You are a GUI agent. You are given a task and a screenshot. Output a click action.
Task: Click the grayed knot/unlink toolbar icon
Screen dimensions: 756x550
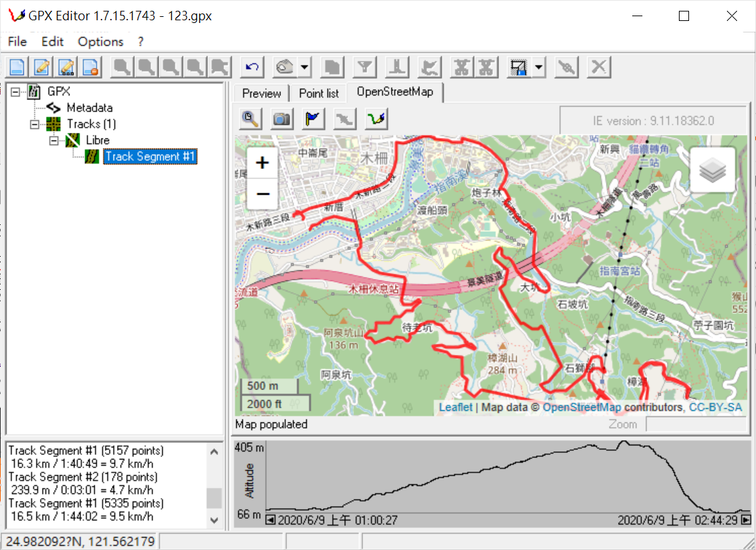coord(567,67)
